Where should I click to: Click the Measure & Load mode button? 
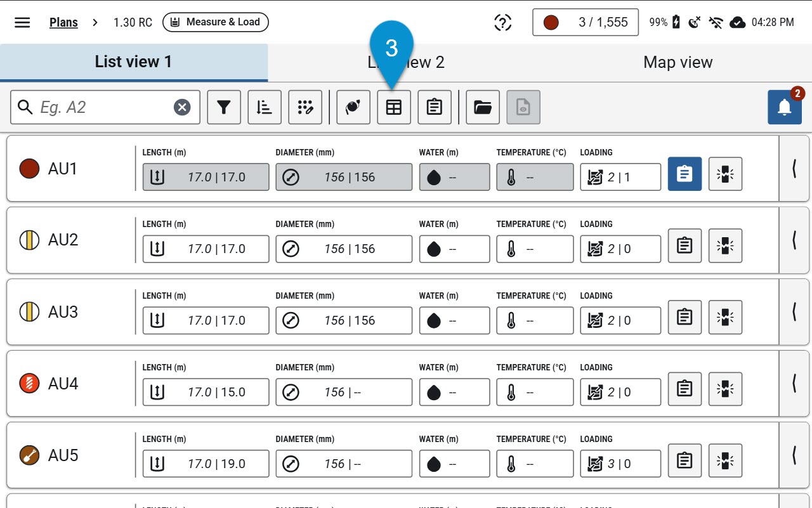click(x=216, y=22)
